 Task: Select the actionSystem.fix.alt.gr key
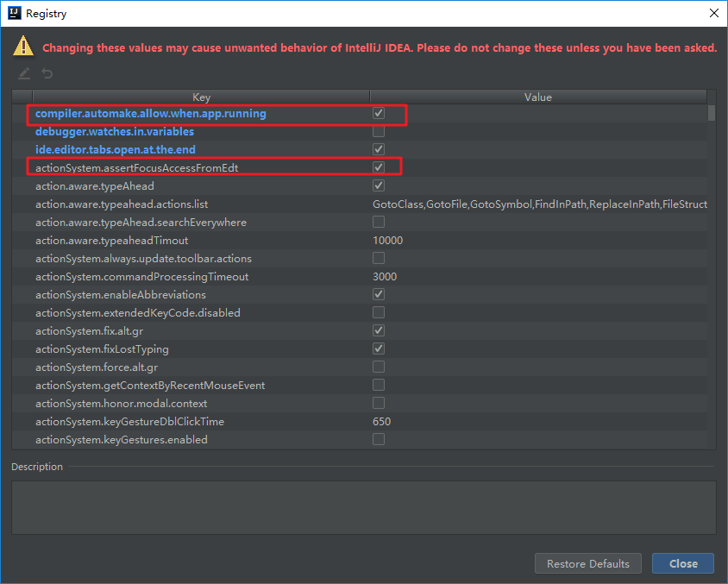[x=89, y=331]
